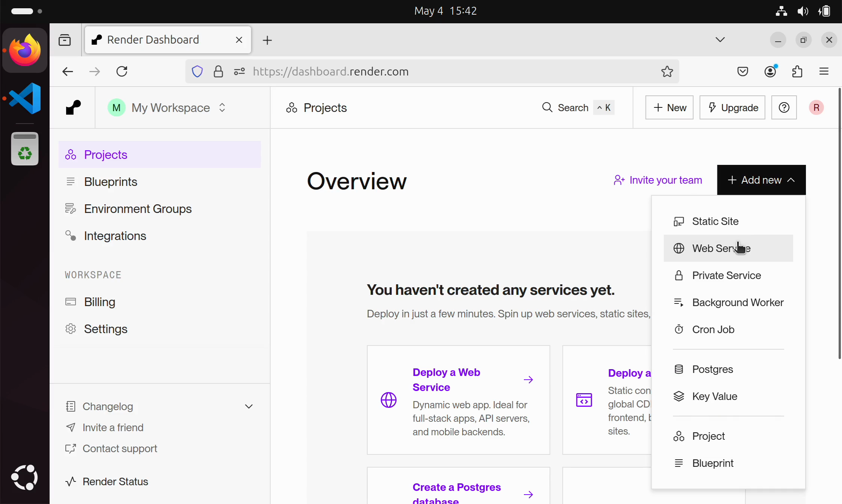Open the list all tabs chevron
Screen dimensions: 842x504
[x=720, y=40]
